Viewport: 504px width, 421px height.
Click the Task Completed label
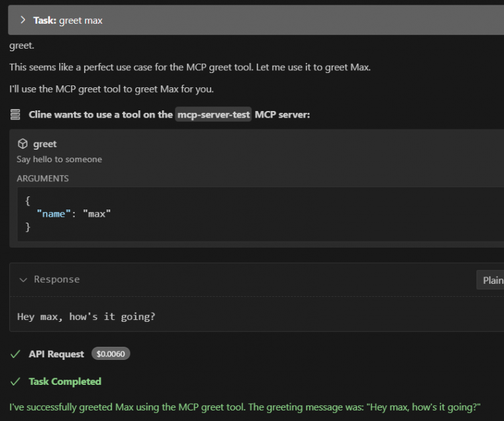click(x=65, y=382)
